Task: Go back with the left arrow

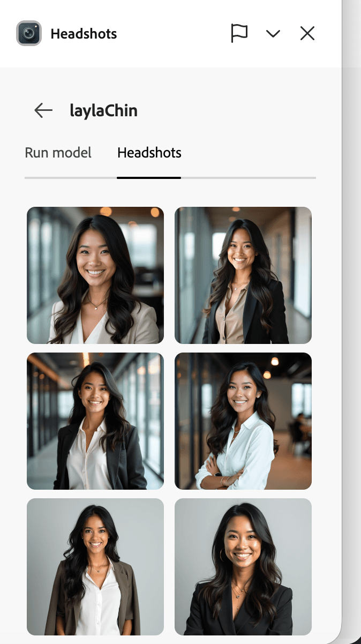Action: 43,110
